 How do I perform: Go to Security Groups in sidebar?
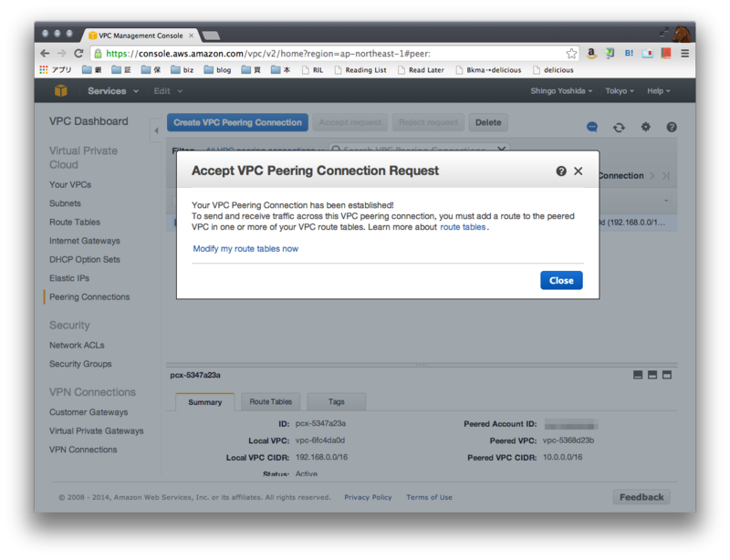pos(80,364)
